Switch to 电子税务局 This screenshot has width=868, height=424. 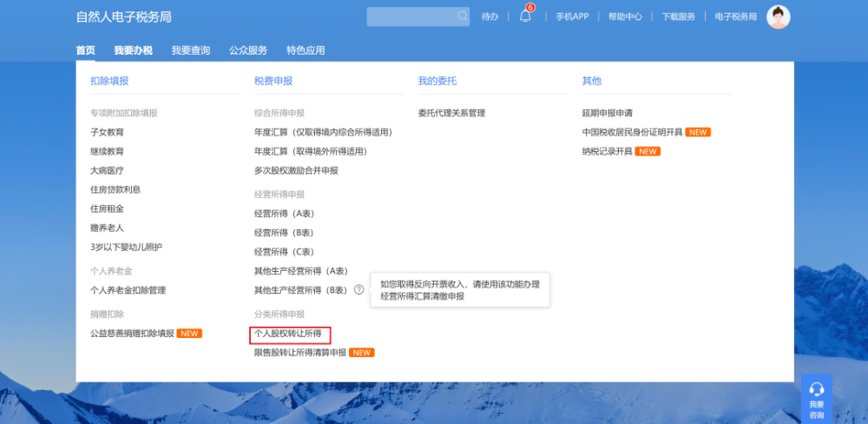(735, 17)
